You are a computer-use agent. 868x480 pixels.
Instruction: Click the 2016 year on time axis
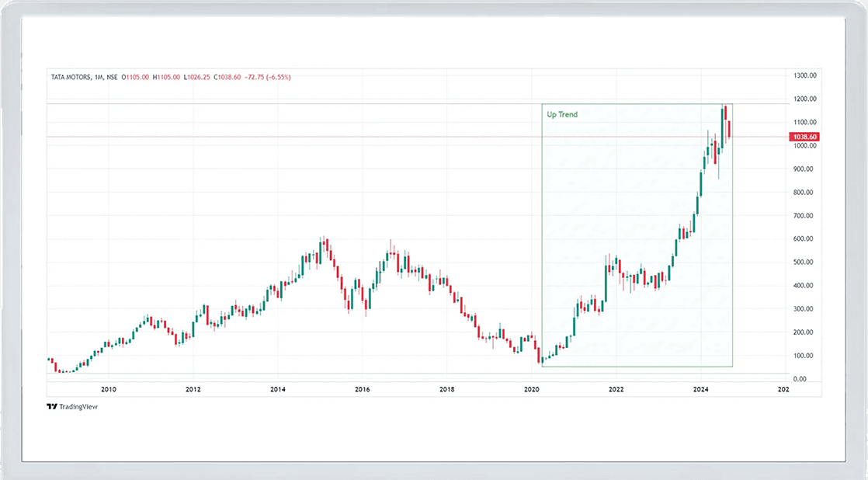pos(362,390)
